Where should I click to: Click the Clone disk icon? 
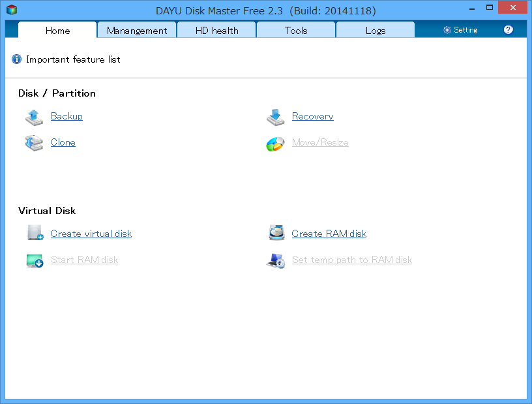tap(34, 143)
